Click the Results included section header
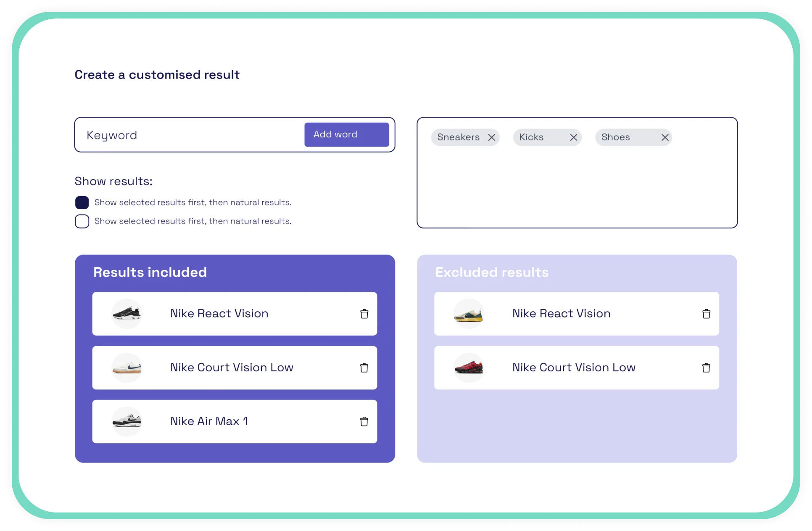 click(150, 272)
